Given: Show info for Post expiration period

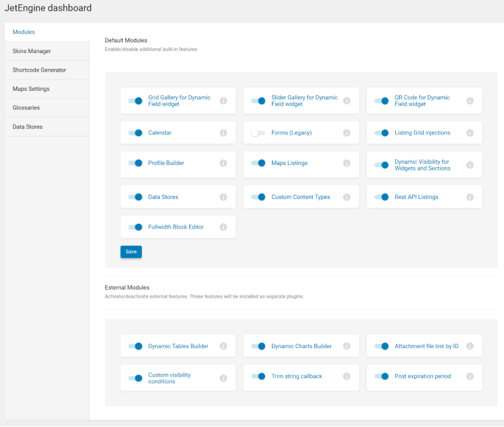Looking at the screenshot, I should [x=470, y=376].
